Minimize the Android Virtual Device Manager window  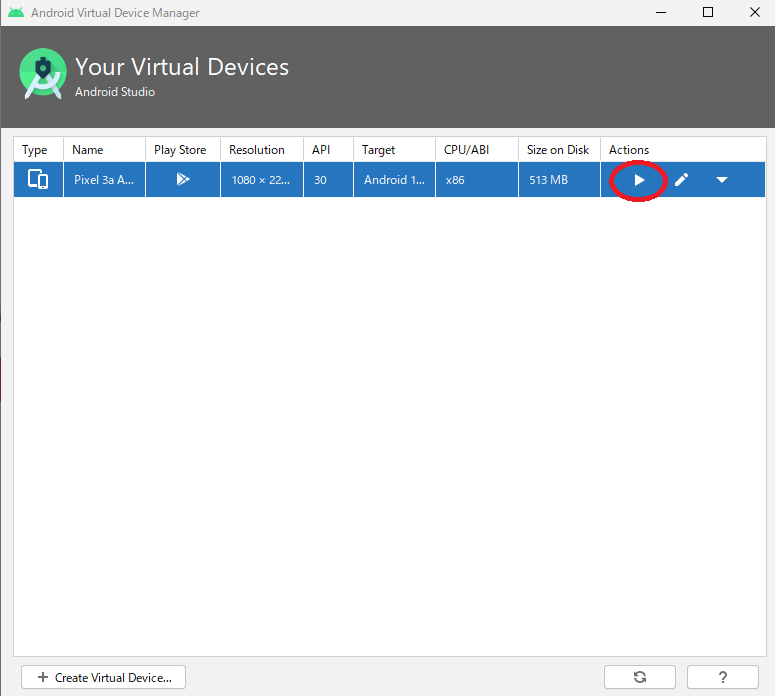tap(661, 12)
